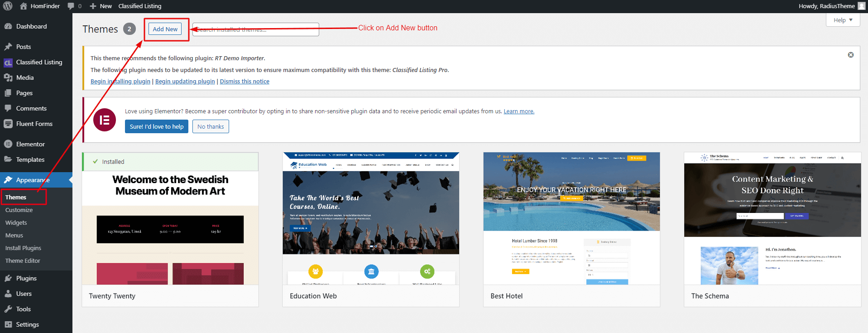
Task: Click the themes count badge 2
Action: point(129,29)
